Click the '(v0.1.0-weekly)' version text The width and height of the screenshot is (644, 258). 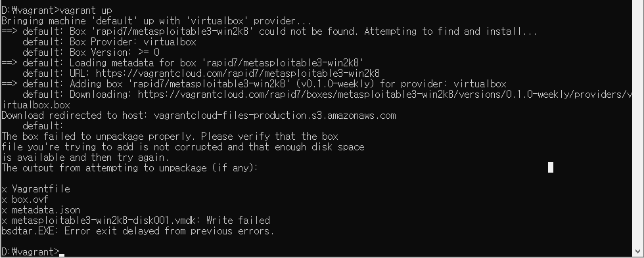335,84
